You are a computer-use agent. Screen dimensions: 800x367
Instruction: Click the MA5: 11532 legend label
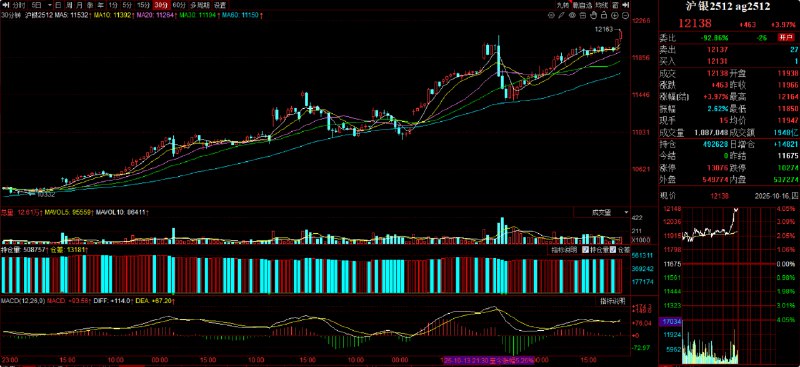tap(72, 15)
